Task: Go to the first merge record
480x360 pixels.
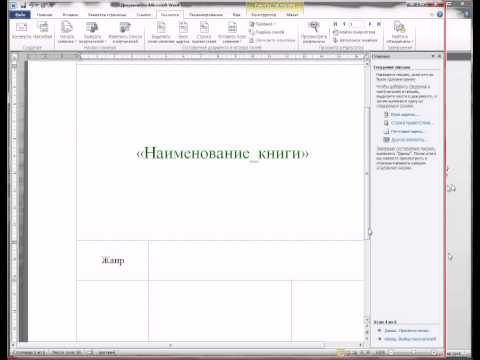Action: point(335,24)
